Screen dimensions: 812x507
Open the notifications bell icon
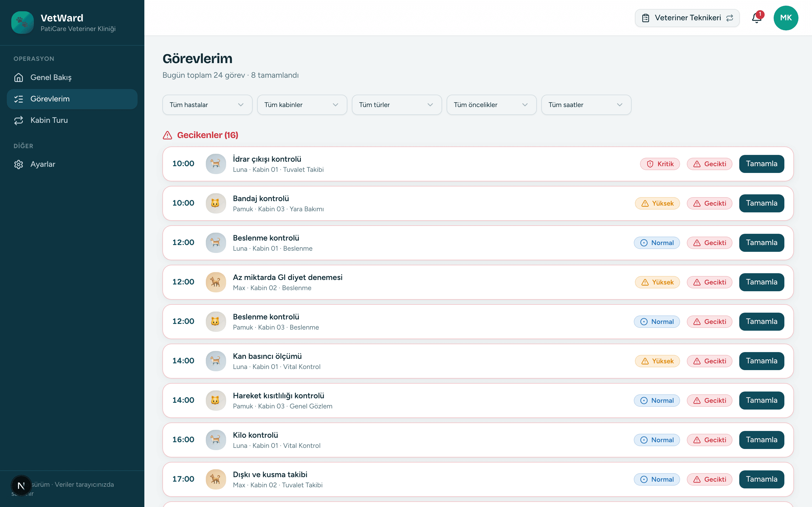[x=757, y=18]
